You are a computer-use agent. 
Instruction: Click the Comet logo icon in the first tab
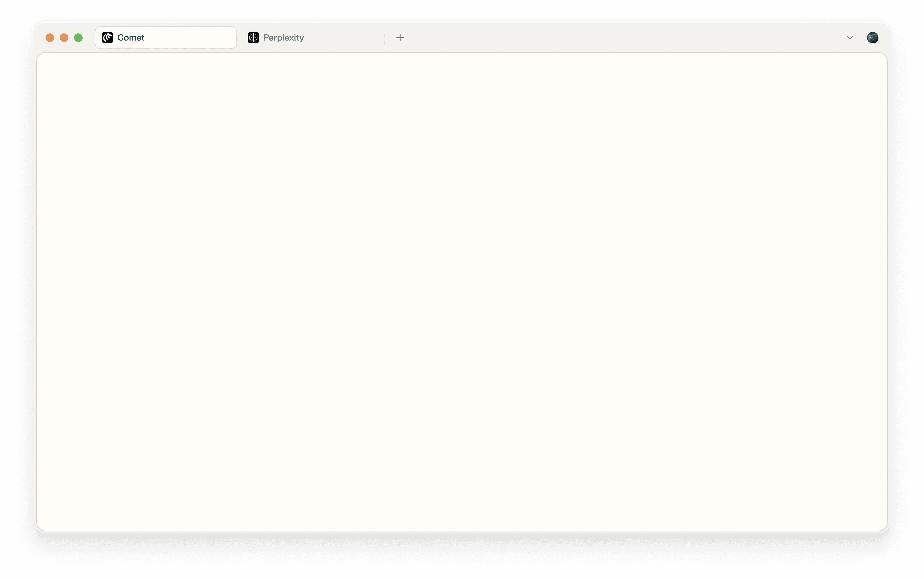pos(107,37)
